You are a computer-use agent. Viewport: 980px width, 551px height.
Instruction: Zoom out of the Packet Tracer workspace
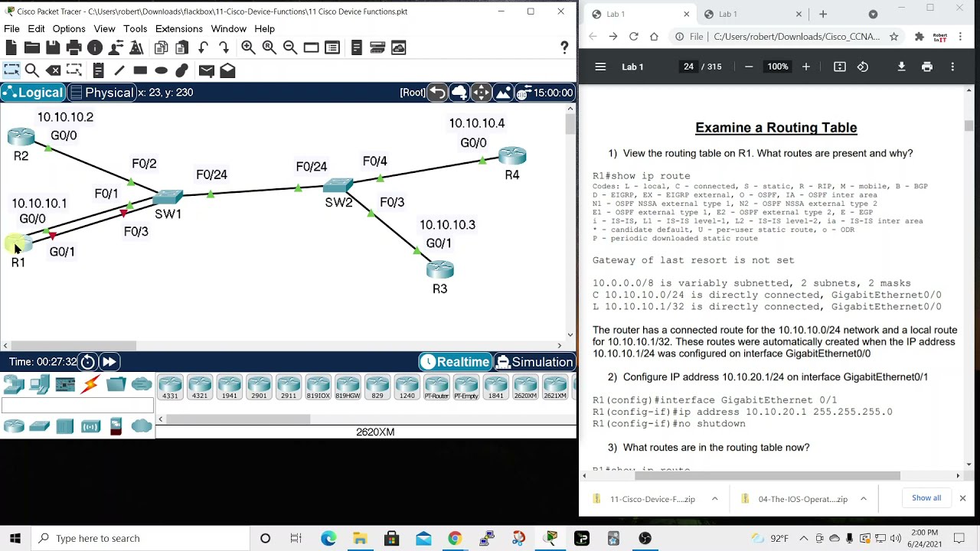pos(290,47)
